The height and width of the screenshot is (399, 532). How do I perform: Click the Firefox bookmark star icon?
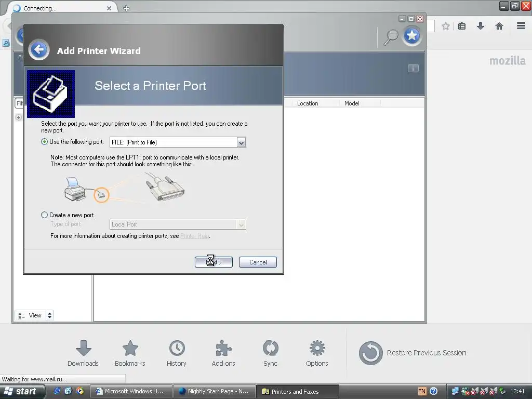(x=445, y=26)
